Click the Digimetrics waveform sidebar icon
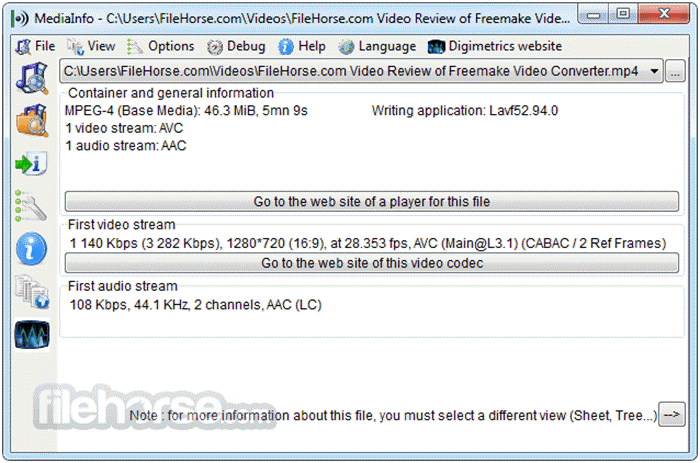700x463 pixels. click(x=32, y=334)
